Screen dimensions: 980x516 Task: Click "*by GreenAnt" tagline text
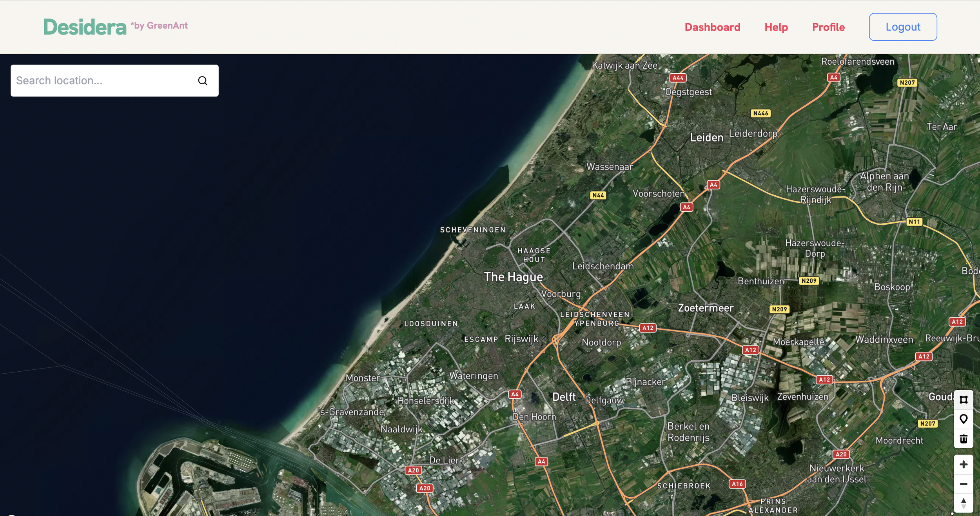[159, 25]
